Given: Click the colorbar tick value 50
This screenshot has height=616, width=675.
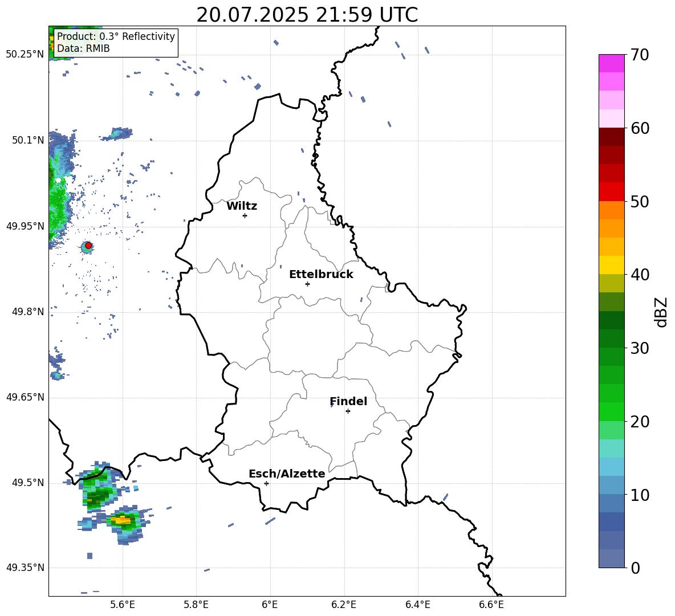Looking at the screenshot, I should 640,201.
